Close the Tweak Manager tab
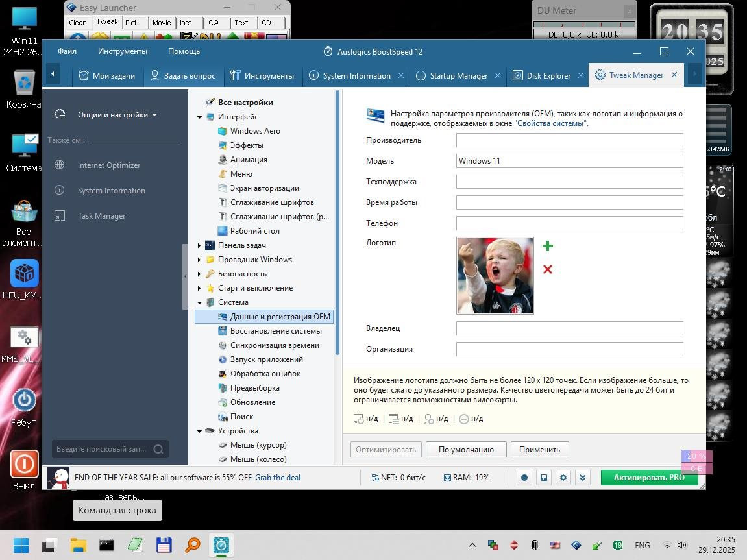 [x=674, y=75]
